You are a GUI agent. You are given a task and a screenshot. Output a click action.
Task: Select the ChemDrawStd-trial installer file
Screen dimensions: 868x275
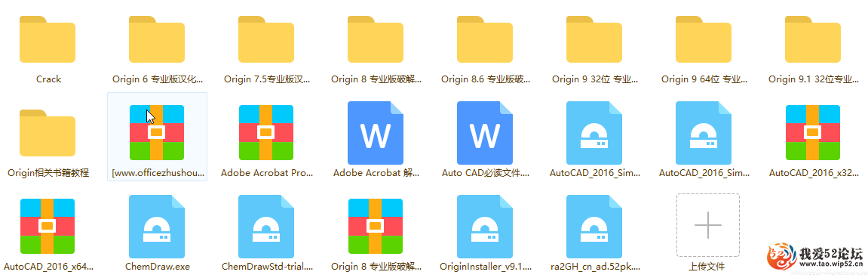point(266,226)
